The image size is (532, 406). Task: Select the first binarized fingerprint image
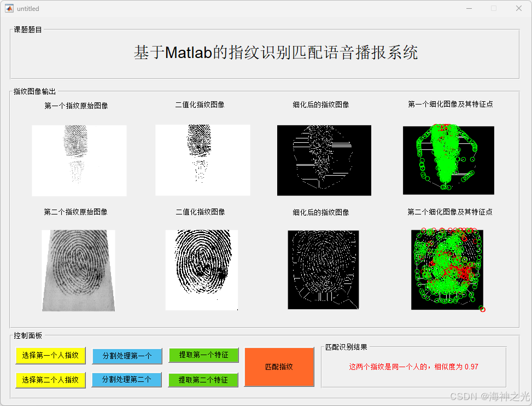point(202,160)
